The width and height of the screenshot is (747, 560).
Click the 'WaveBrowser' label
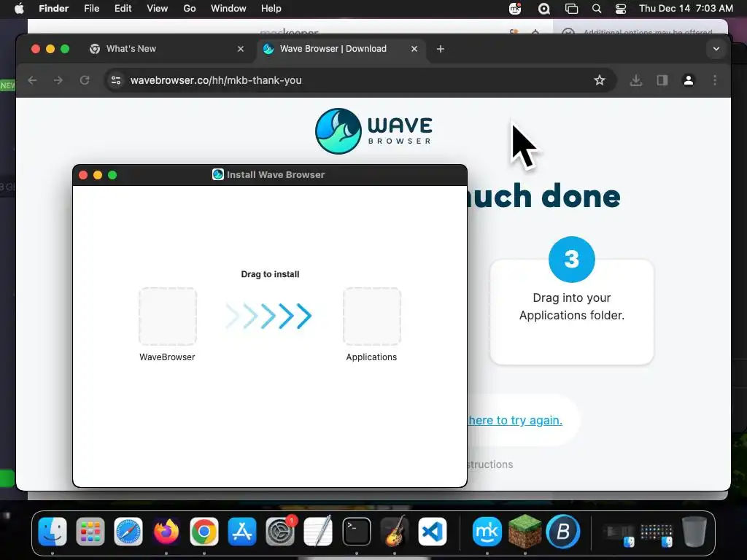[x=167, y=357]
